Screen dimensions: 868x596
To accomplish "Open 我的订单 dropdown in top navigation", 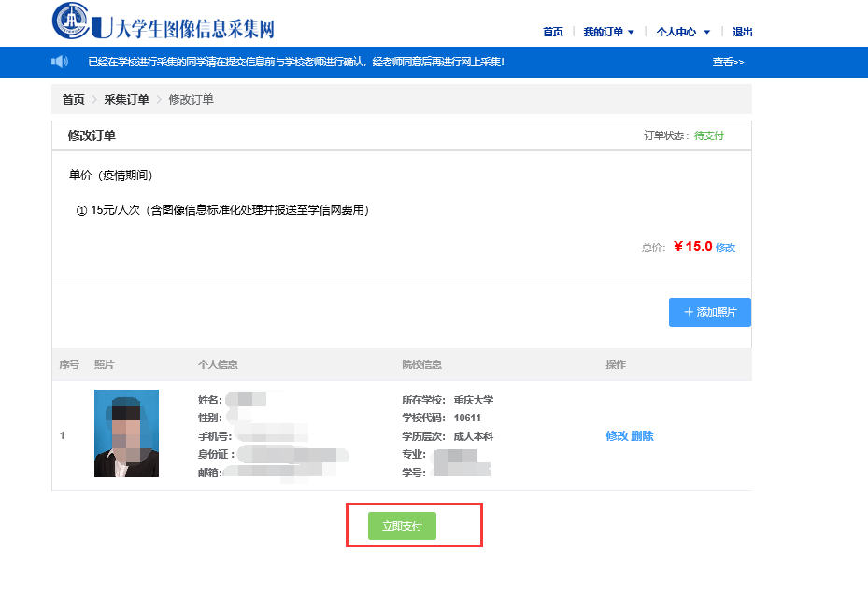I will 608,32.
